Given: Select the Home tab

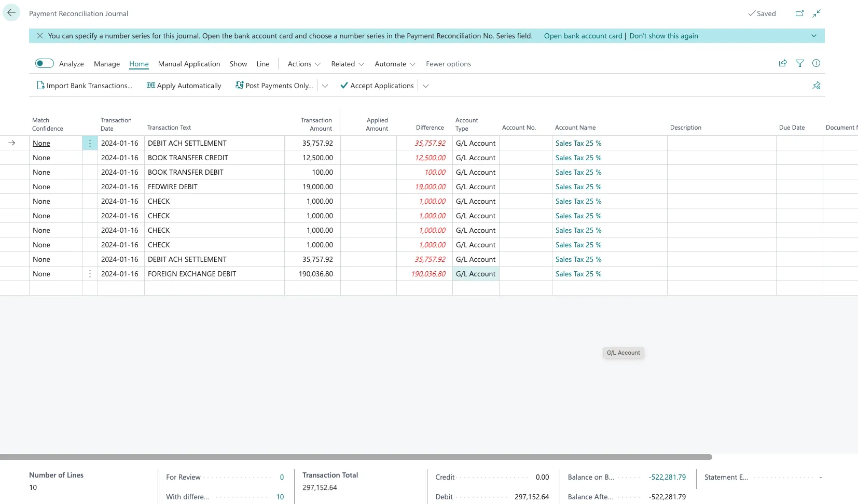Looking at the screenshot, I should tap(139, 64).
